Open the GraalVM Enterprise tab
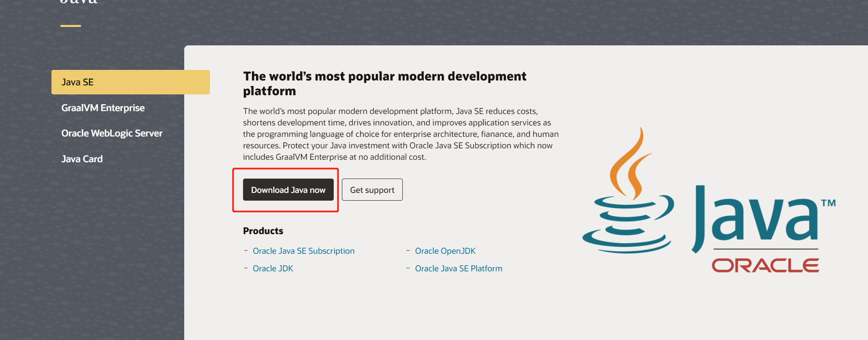The width and height of the screenshot is (868, 340). click(x=103, y=108)
